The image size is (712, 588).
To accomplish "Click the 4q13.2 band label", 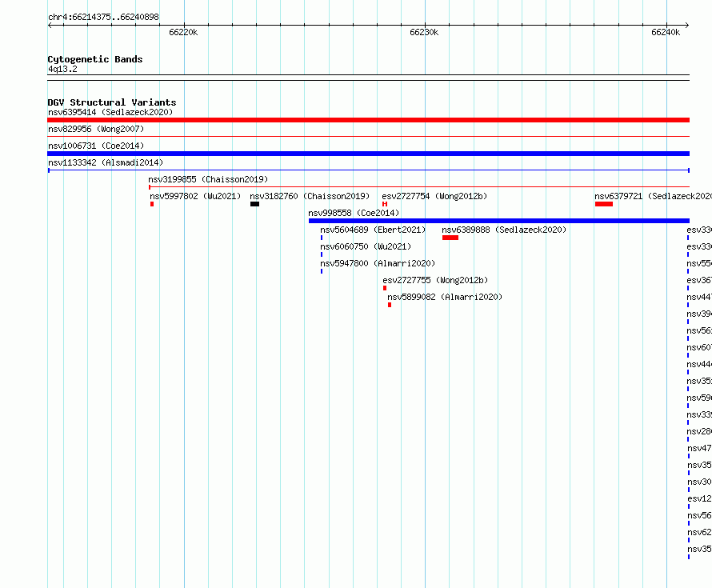I will (62, 69).
